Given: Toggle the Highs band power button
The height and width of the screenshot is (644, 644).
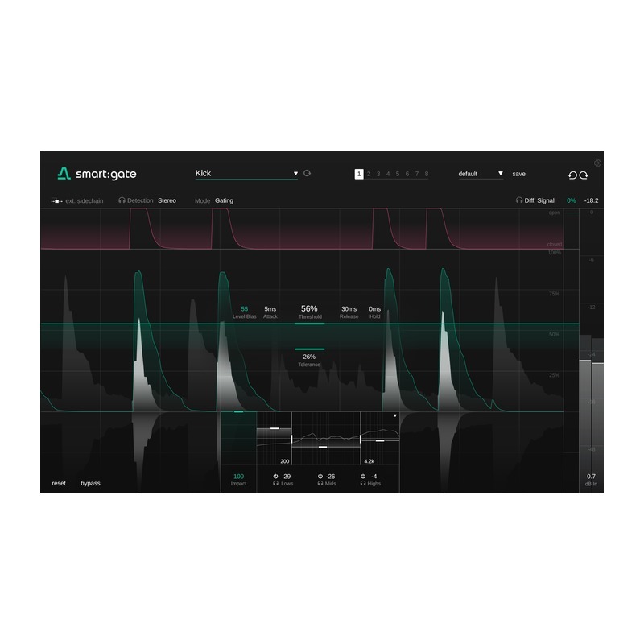Looking at the screenshot, I should (363, 477).
